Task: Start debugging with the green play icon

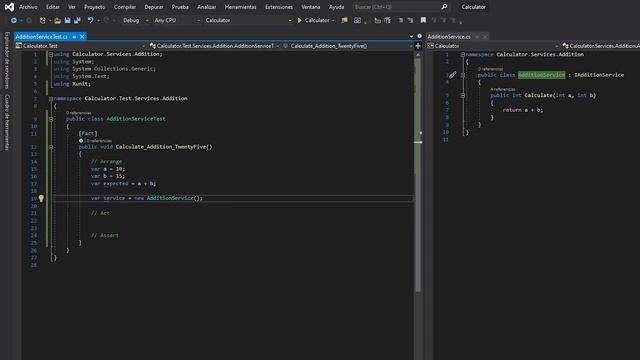Action: point(300,20)
